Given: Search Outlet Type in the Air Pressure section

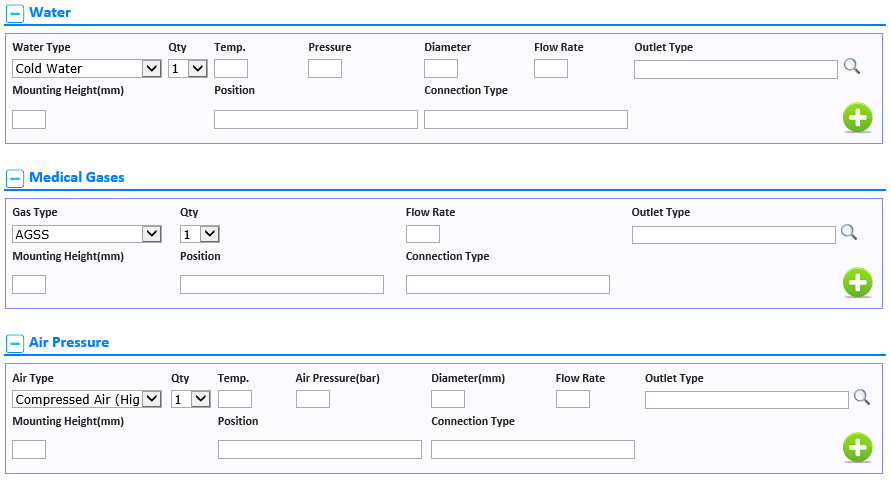Looking at the screenshot, I should [862, 397].
